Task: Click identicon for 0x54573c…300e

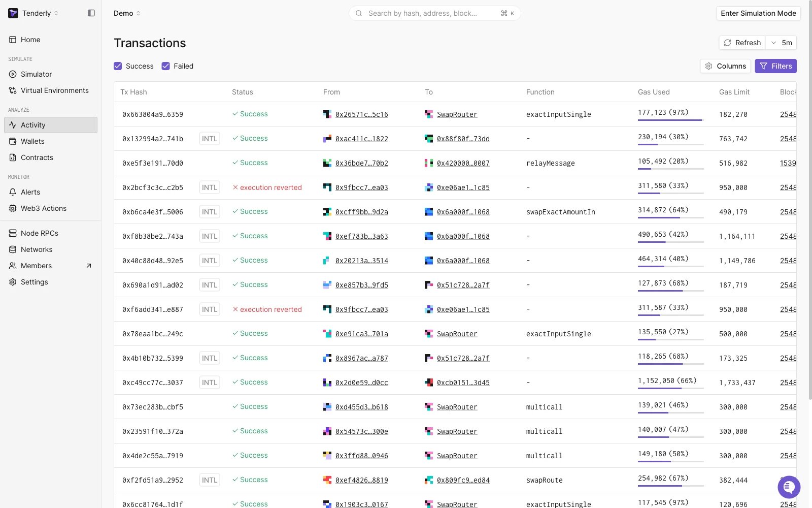Action: 327,431
